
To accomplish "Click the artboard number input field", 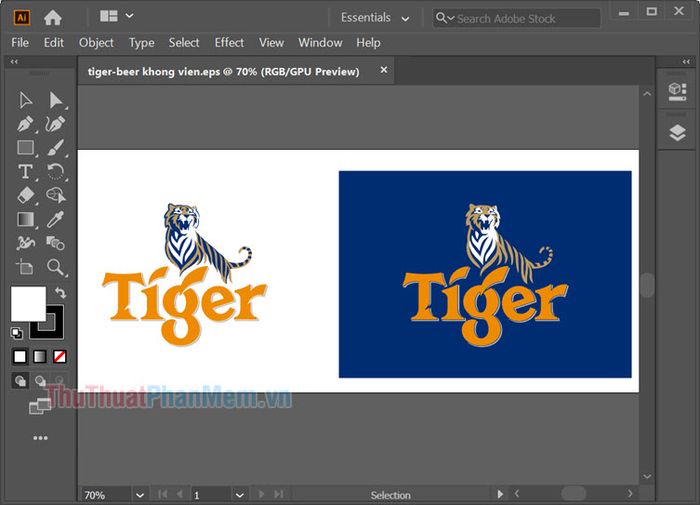I will [212, 495].
